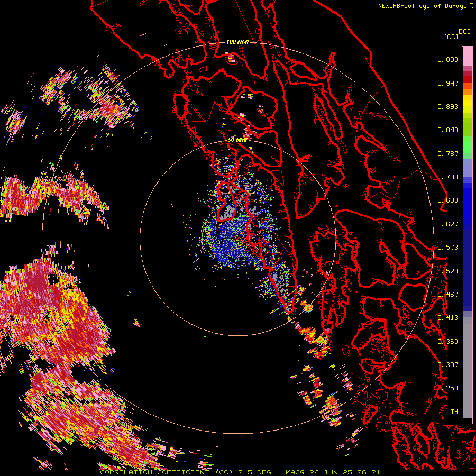Click the 0.360 scale value

[448, 342]
